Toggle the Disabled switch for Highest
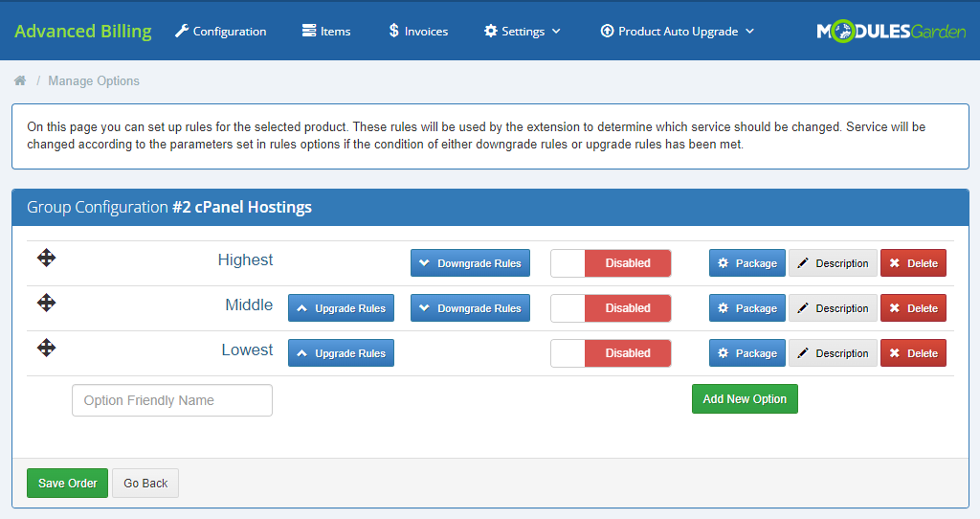 pyautogui.click(x=611, y=263)
